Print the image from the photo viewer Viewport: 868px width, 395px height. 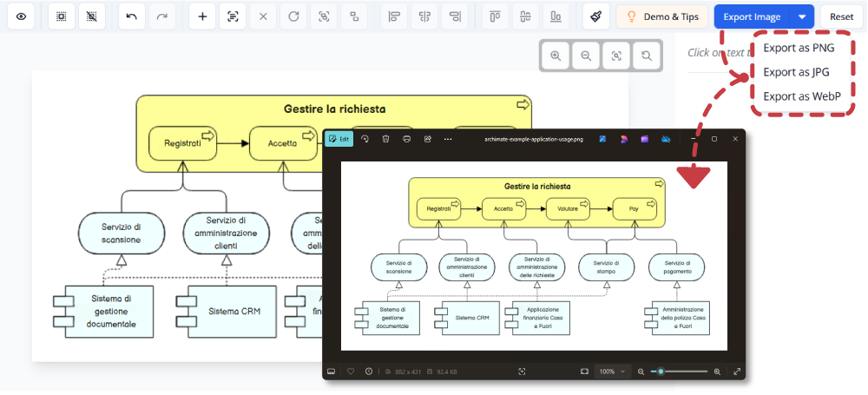[406, 139]
